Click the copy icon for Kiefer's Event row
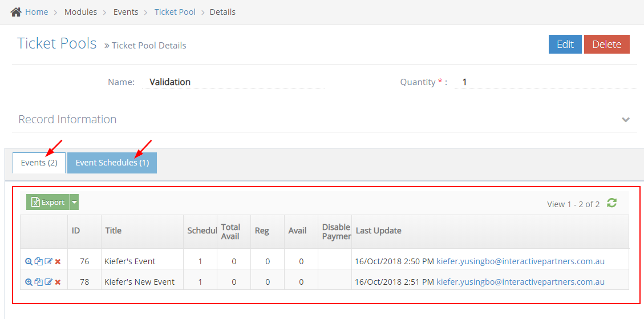Viewport: 644px width, 319px height. tap(38, 261)
